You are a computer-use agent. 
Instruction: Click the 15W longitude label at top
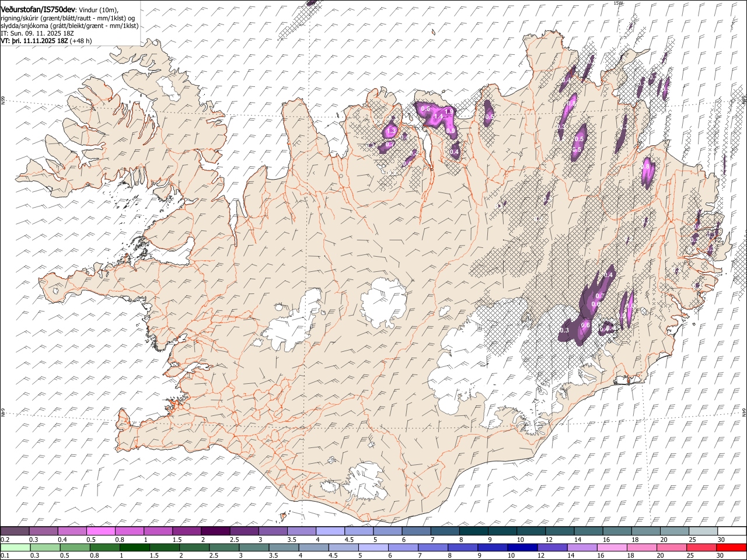click(619, 3)
